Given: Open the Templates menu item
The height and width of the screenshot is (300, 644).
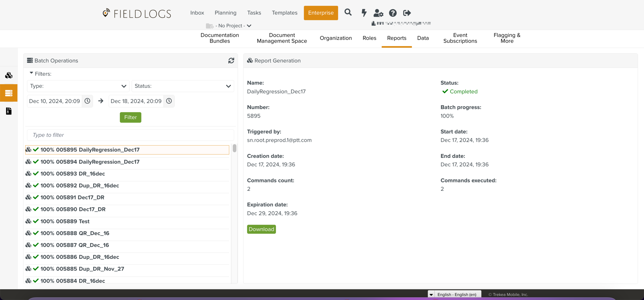Looking at the screenshot, I should [284, 13].
